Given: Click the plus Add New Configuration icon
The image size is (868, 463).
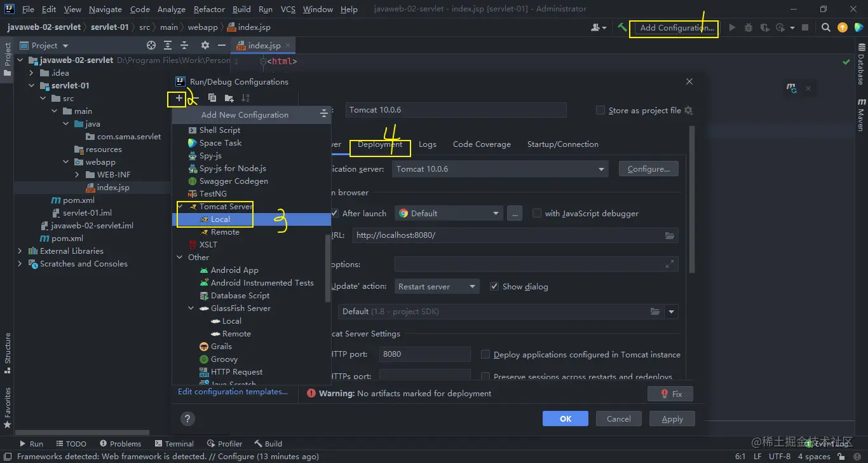Looking at the screenshot, I should 179,98.
